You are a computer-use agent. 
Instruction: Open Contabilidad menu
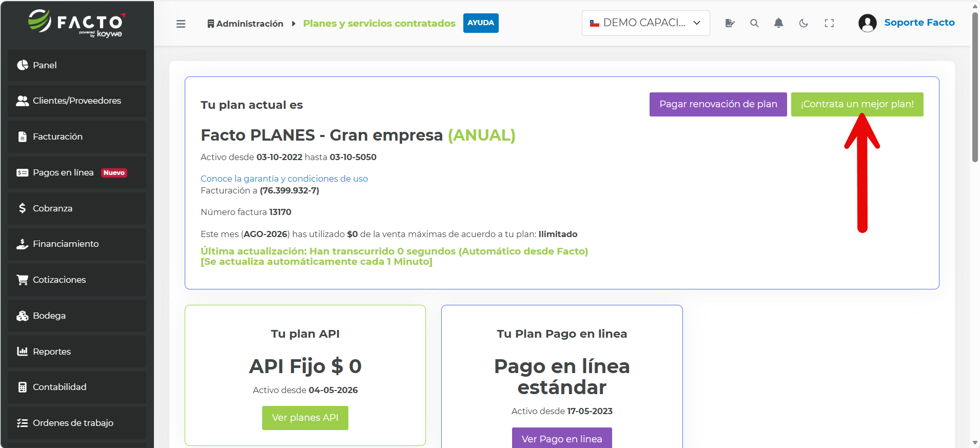click(x=77, y=387)
